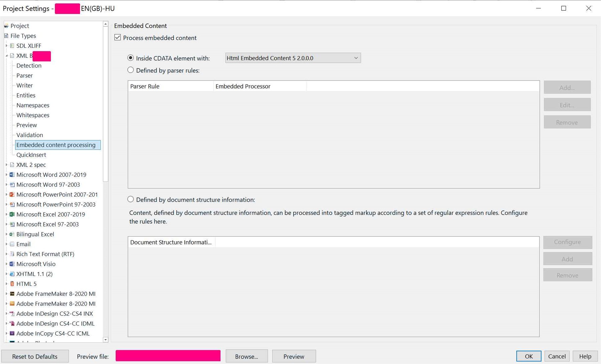Click the Rich Text Format (RTF) icon
The height and width of the screenshot is (364, 601).
(x=12, y=254)
